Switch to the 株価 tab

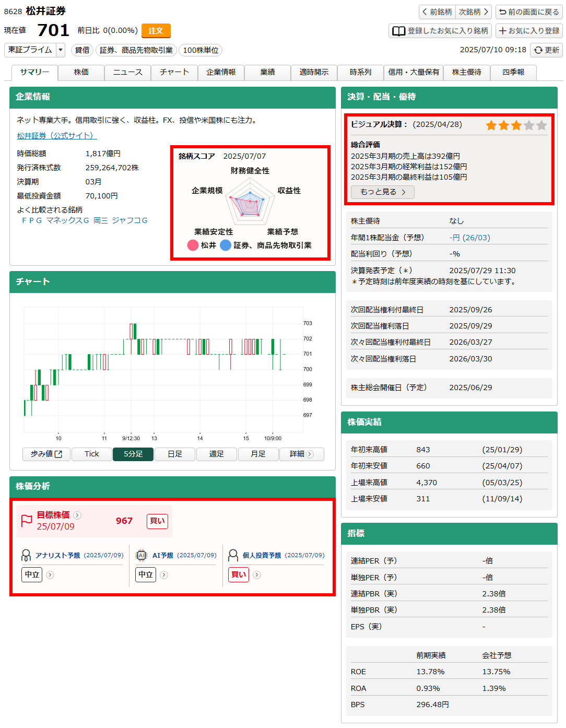click(x=81, y=73)
